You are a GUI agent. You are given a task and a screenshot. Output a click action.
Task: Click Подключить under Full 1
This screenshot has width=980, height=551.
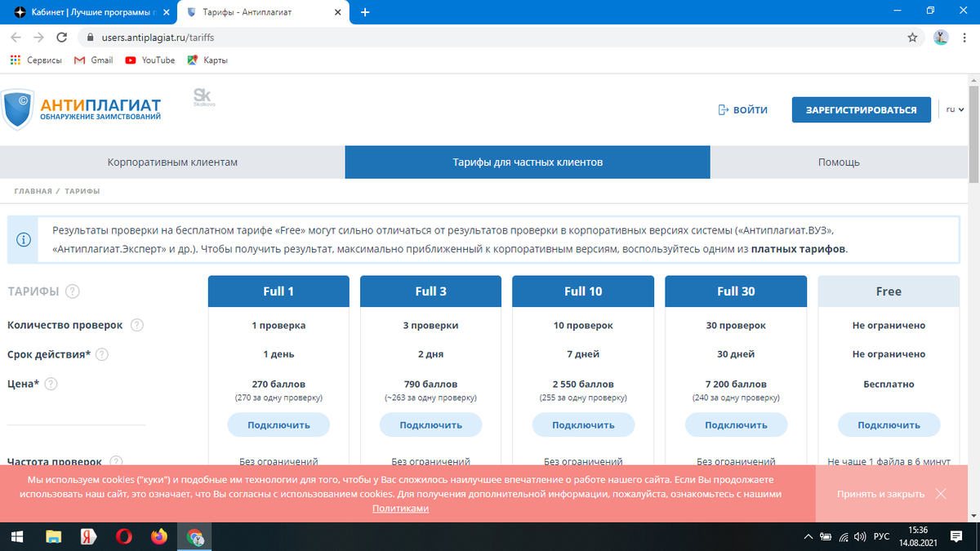(x=278, y=424)
